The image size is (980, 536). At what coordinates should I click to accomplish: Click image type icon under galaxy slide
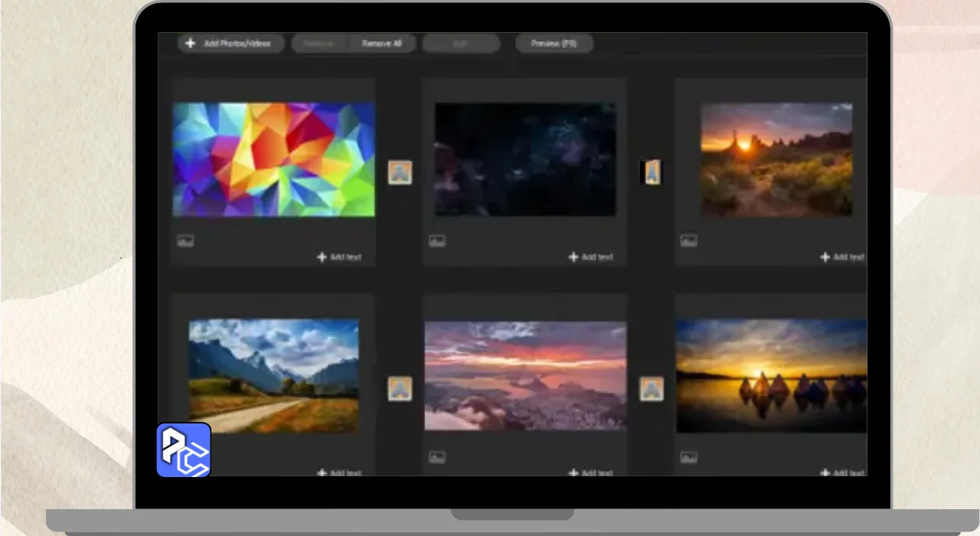pyautogui.click(x=437, y=241)
